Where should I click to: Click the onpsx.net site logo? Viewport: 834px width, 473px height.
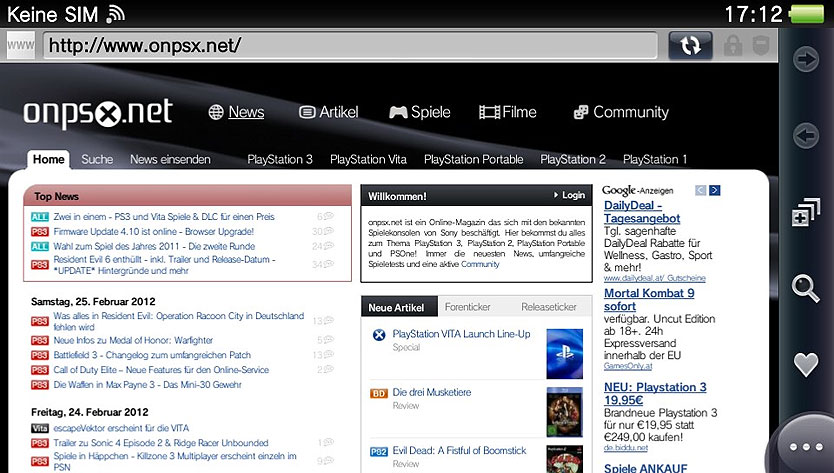[97, 113]
